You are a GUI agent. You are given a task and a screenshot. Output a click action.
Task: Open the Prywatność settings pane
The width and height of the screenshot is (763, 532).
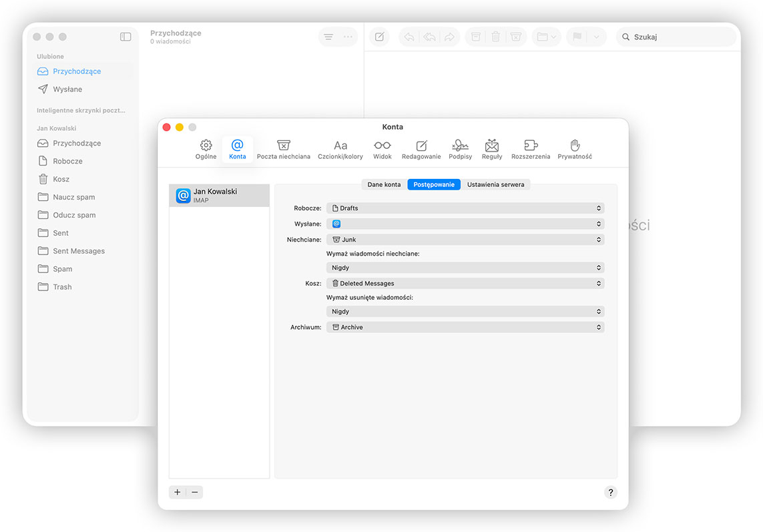[574, 148]
